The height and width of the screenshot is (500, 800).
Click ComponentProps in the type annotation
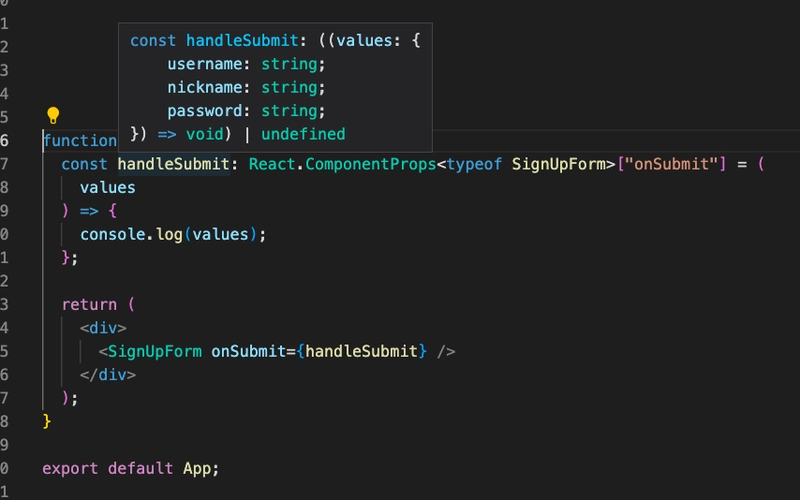coord(370,164)
